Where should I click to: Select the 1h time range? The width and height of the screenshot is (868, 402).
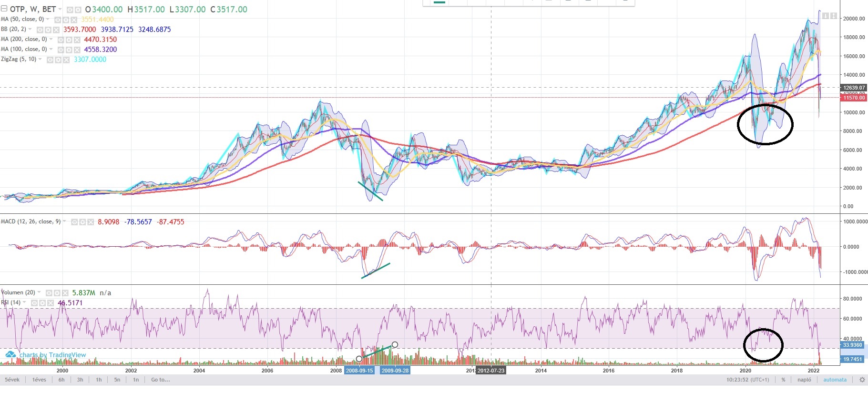(99, 380)
